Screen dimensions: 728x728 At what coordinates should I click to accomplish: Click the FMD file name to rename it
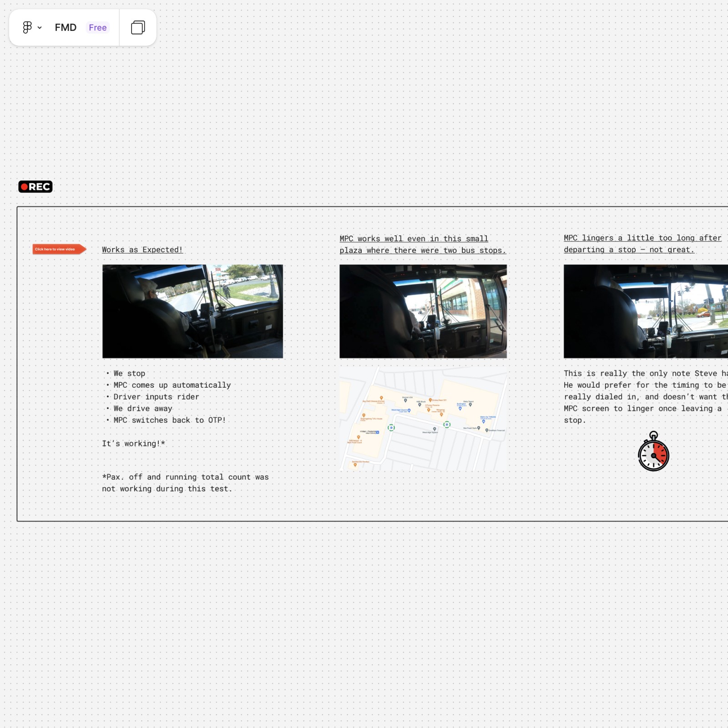coord(66,27)
